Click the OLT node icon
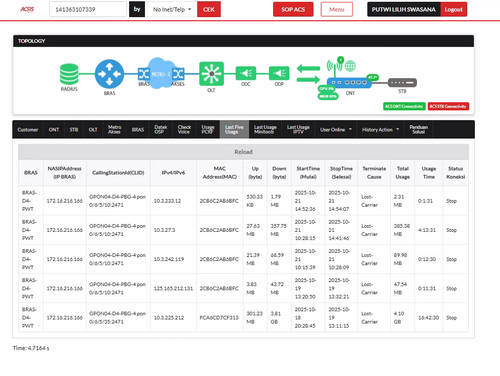Screen dimensions: 500x376 [x=211, y=74]
